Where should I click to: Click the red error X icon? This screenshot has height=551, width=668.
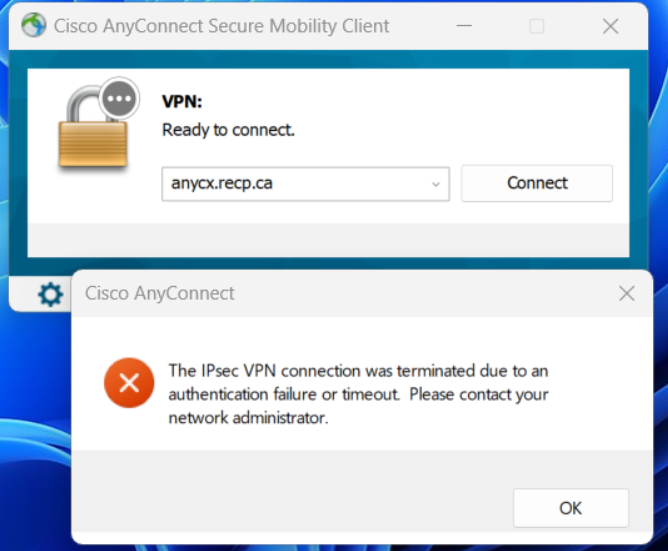coord(129,383)
